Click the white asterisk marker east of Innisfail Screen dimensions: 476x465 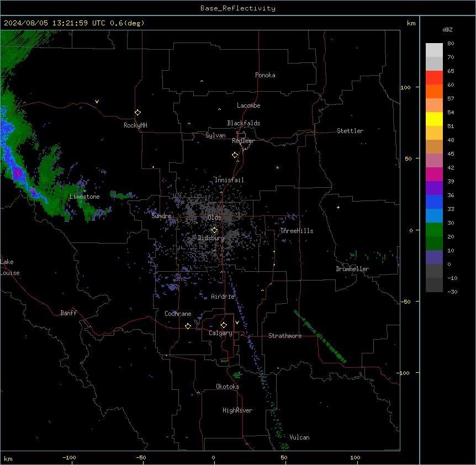[277, 167]
